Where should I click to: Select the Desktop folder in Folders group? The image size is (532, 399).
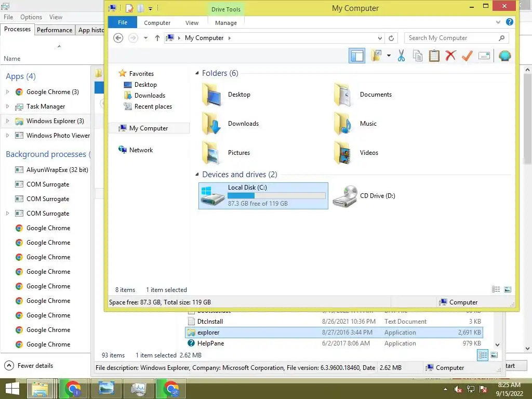pyautogui.click(x=227, y=95)
